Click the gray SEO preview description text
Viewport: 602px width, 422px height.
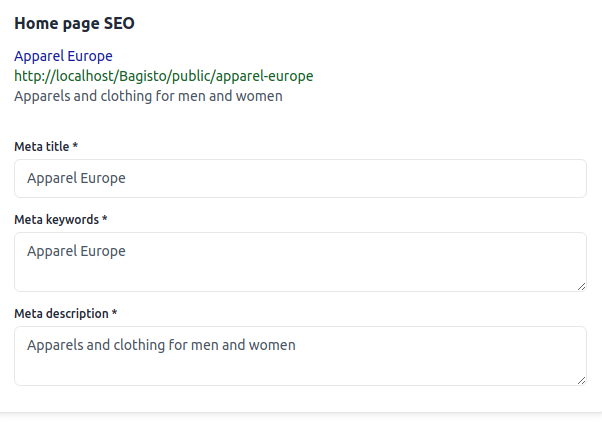coord(148,96)
